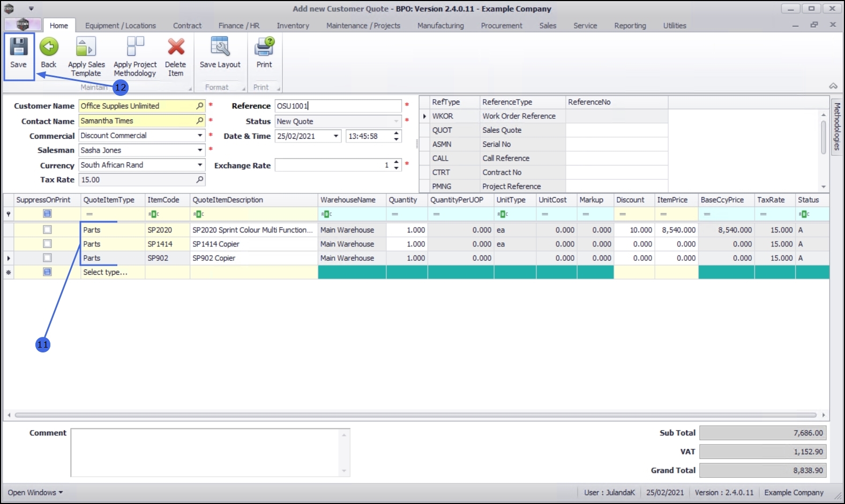Sort by ReferenceType column header

click(522, 102)
